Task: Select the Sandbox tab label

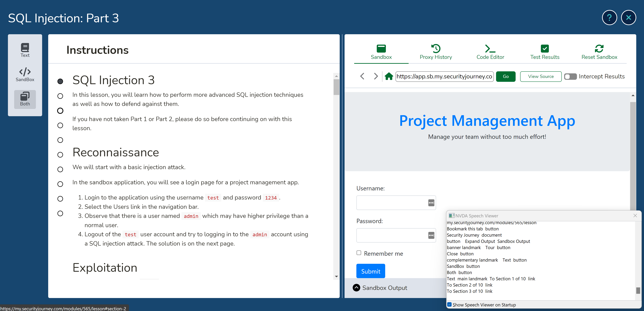Action: click(381, 57)
